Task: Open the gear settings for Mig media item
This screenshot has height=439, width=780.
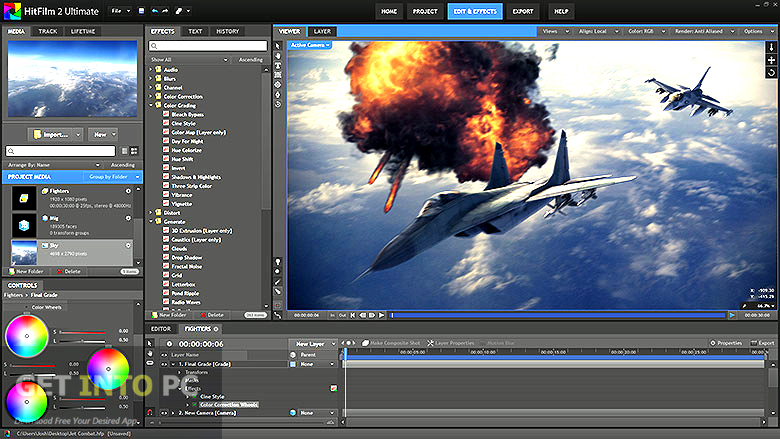Action: (x=128, y=218)
